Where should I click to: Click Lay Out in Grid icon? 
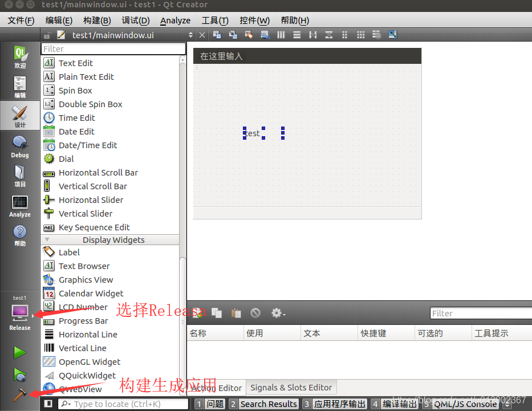click(x=360, y=35)
